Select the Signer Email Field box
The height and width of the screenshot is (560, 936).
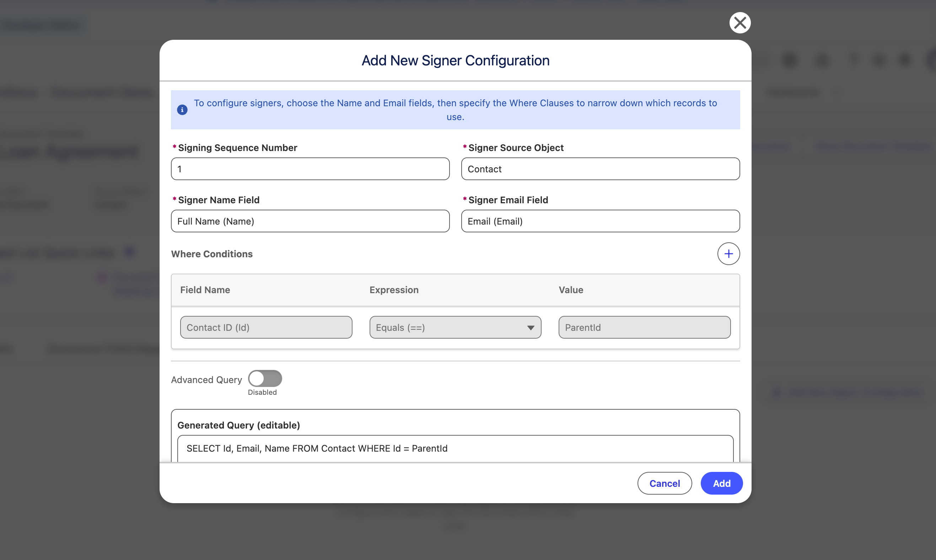[600, 221]
